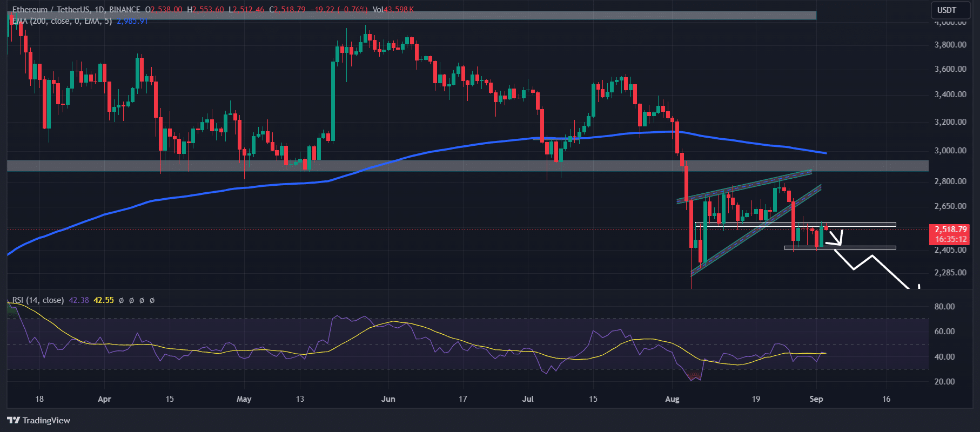Click the RSI value 42.38
Viewport: 980px width, 432px height.
click(x=79, y=300)
